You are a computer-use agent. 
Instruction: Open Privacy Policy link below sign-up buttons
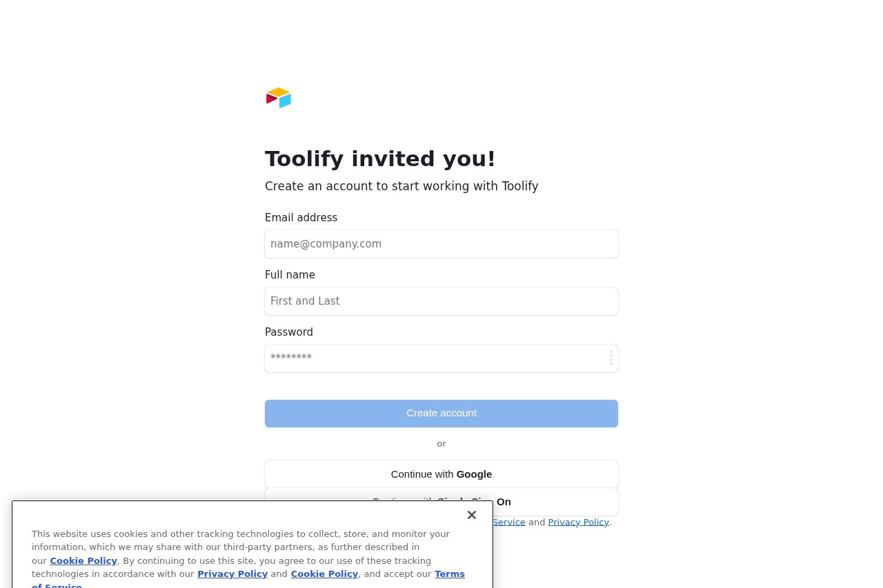[578, 523]
